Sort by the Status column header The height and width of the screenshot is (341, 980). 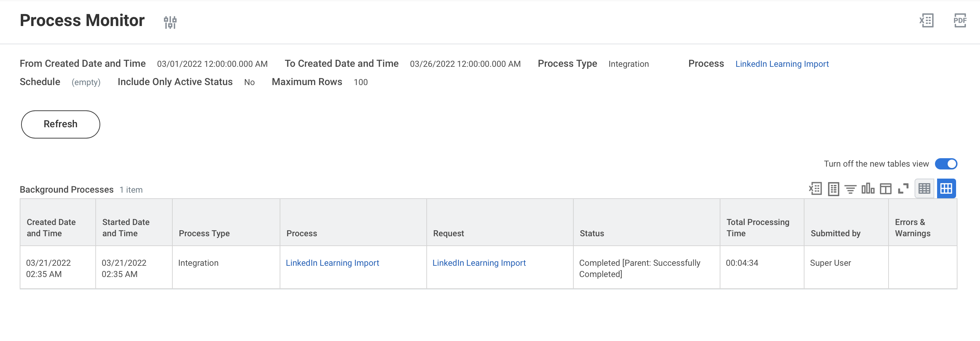[x=592, y=233]
